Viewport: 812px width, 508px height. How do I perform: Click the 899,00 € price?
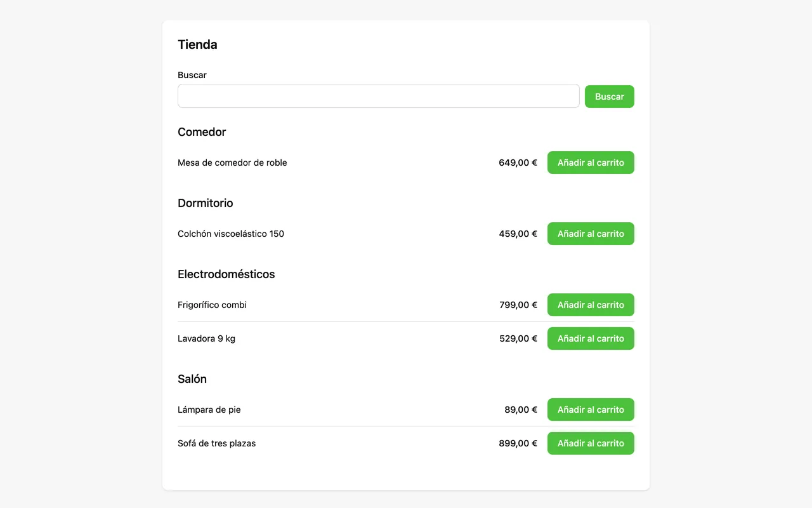pyautogui.click(x=518, y=443)
